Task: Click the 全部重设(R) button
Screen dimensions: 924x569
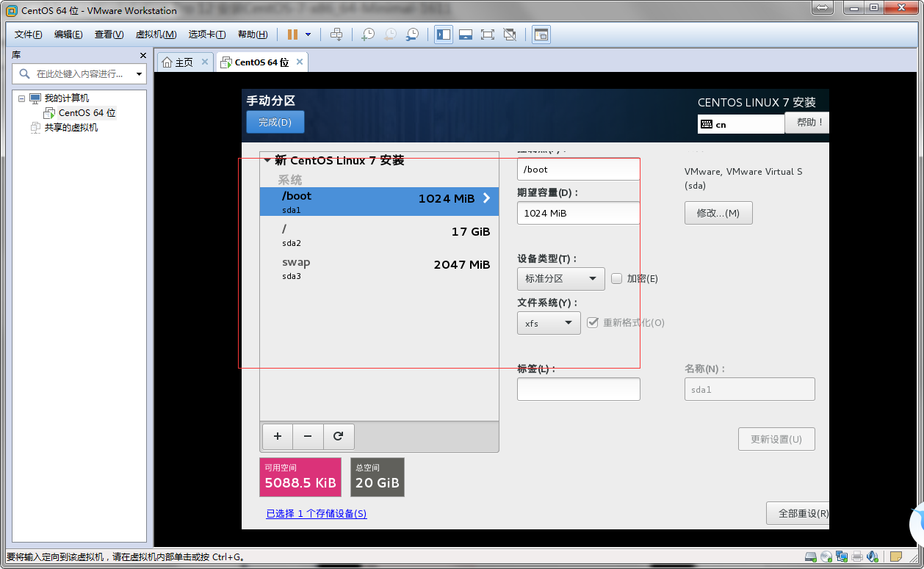Action: click(798, 514)
